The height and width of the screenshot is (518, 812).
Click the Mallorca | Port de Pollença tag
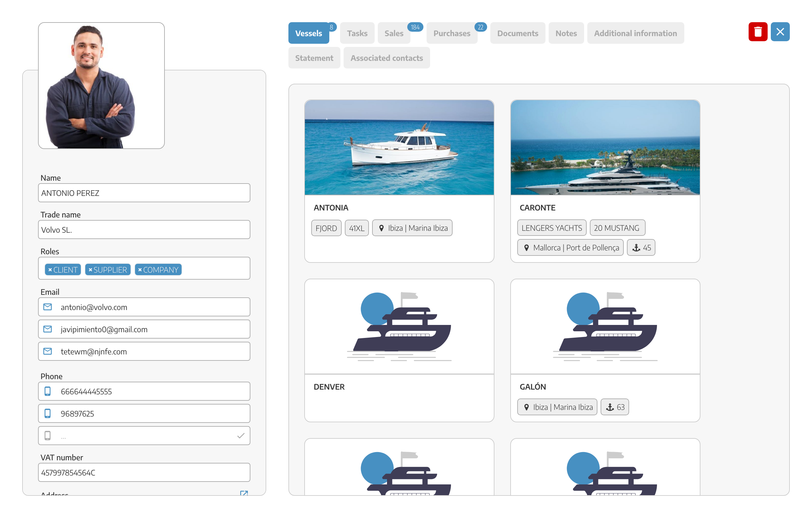pos(570,248)
